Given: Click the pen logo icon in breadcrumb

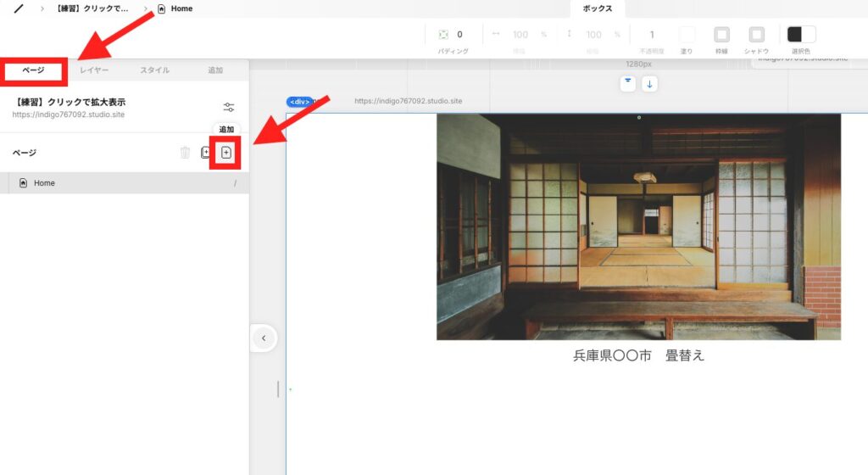Looking at the screenshot, I should 19,8.
